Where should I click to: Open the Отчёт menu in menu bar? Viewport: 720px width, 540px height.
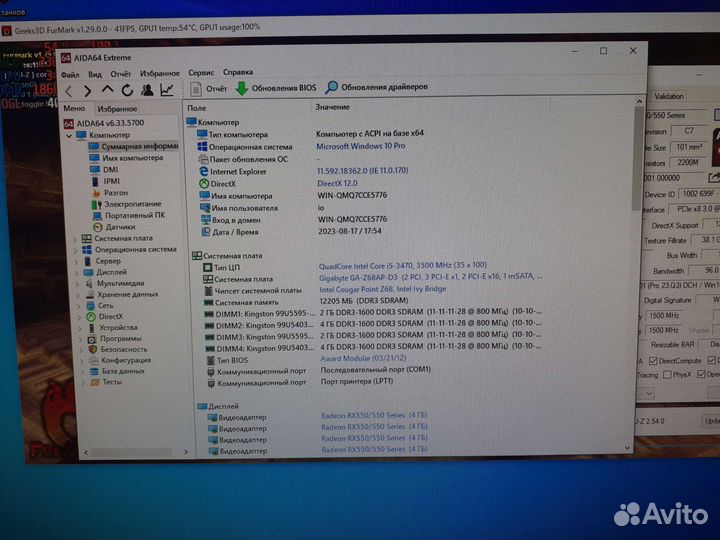point(120,73)
